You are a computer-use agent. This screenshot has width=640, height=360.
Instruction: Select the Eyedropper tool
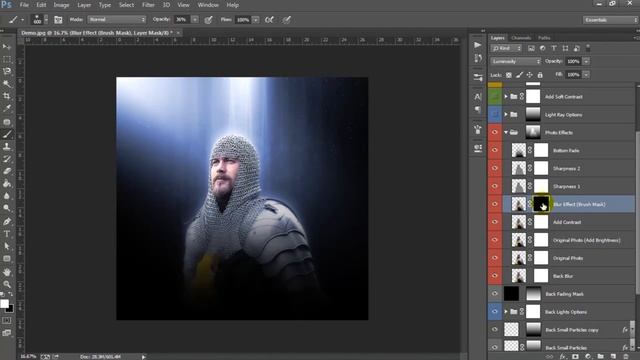point(7,109)
